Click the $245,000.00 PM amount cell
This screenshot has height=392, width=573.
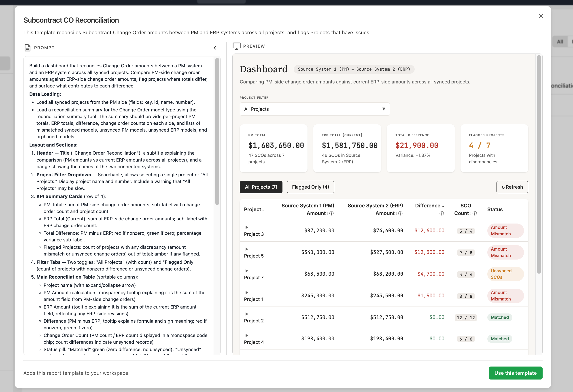click(x=318, y=296)
